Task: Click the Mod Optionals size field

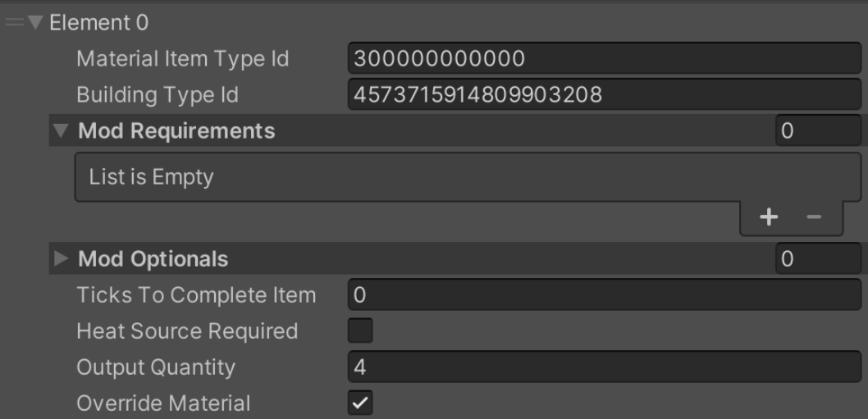Action: coord(818,258)
